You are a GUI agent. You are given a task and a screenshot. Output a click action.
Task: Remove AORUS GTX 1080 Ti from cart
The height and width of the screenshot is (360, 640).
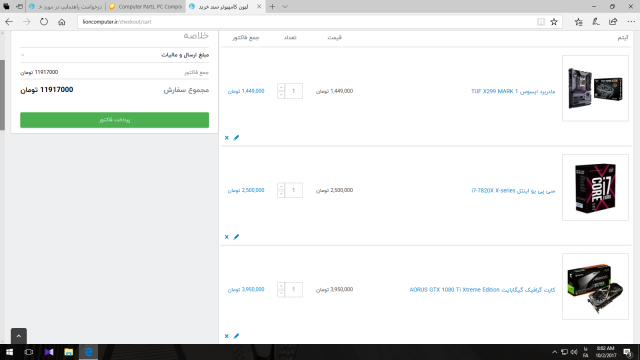click(227, 336)
